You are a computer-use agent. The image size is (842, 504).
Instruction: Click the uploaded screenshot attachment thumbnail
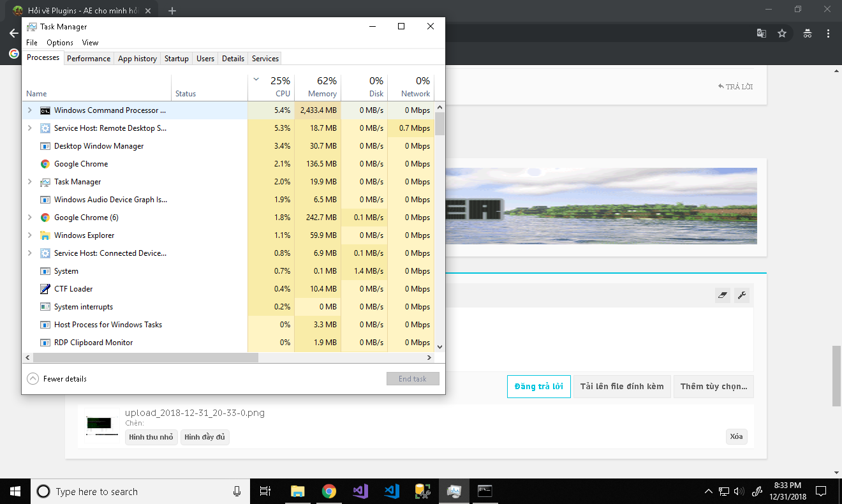click(x=102, y=425)
